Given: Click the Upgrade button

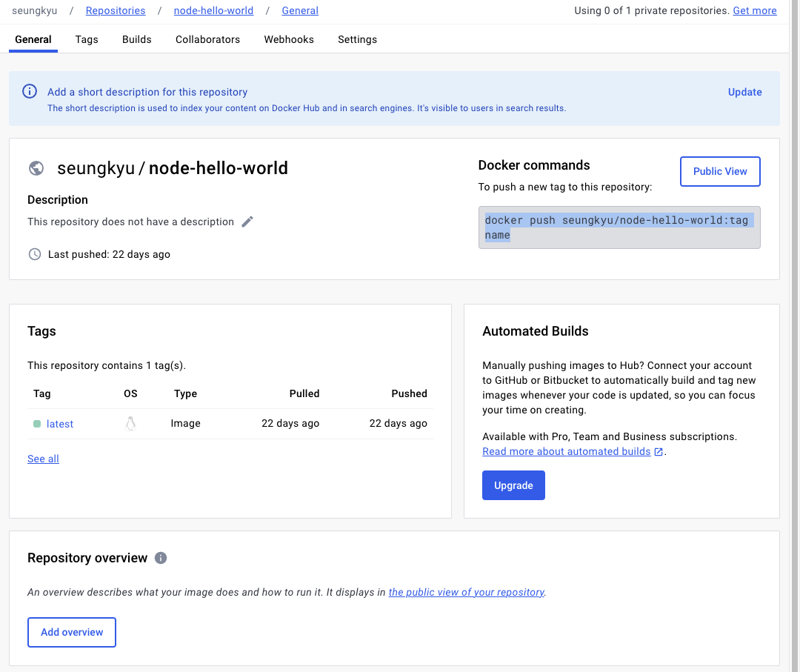Looking at the screenshot, I should 513,485.
